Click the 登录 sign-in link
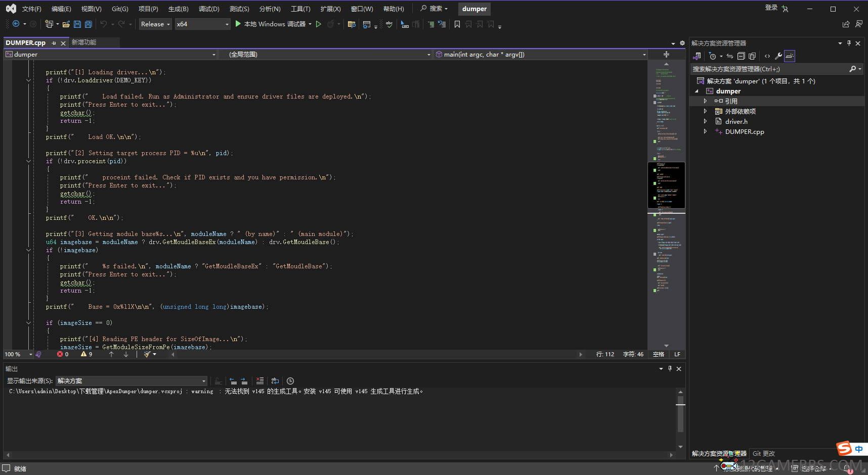The image size is (868, 475). (x=771, y=8)
